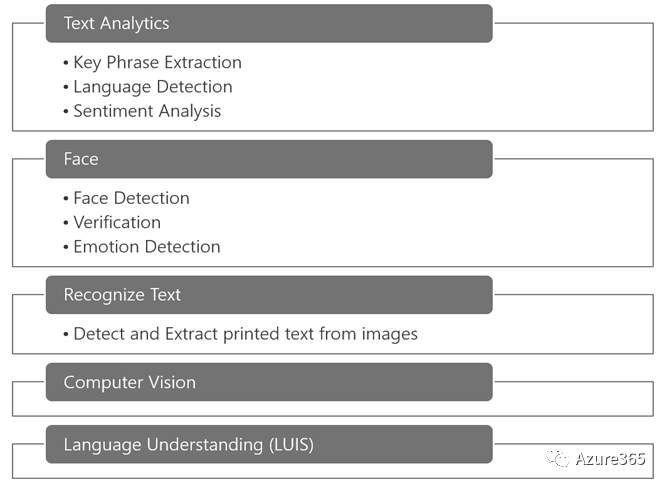Screen dimensions: 667x486
Task: Select the Key Phrase Extraction item
Action: [x=157, y=62]
